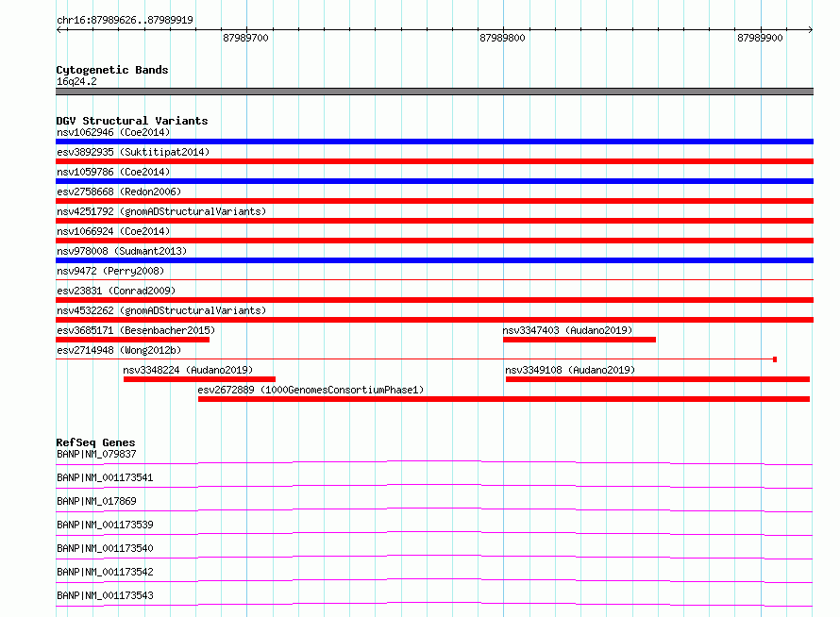The width and height of the screenshot is (840, 617).
Task: Click the 87989900 ruler tick label
Action: click(x=760, y=38)
